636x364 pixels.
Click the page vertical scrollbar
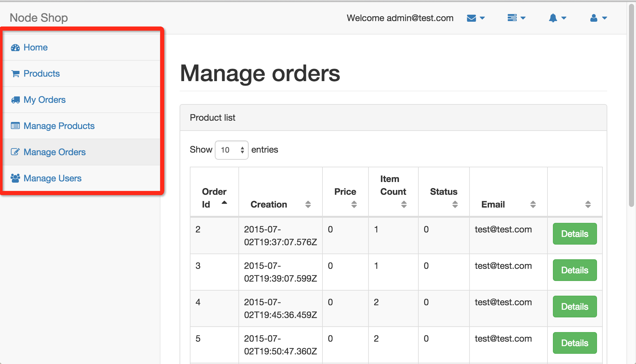(631, 105)
